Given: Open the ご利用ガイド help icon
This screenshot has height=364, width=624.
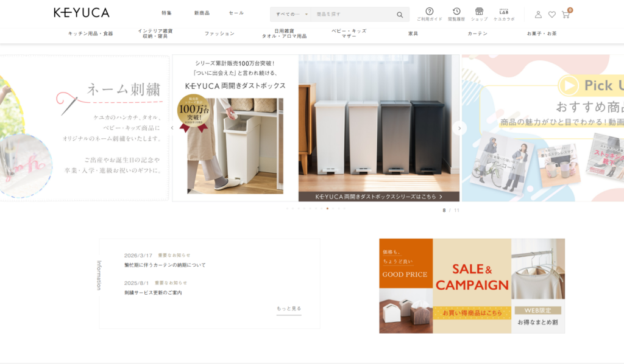Looking at the screenshot, I should coord(430,14).
